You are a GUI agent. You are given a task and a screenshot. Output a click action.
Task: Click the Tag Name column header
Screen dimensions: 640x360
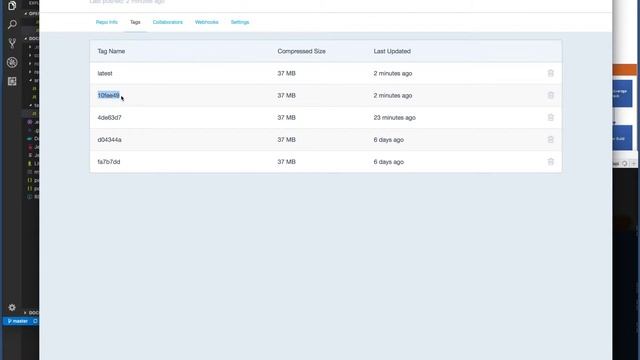point(111,51)
